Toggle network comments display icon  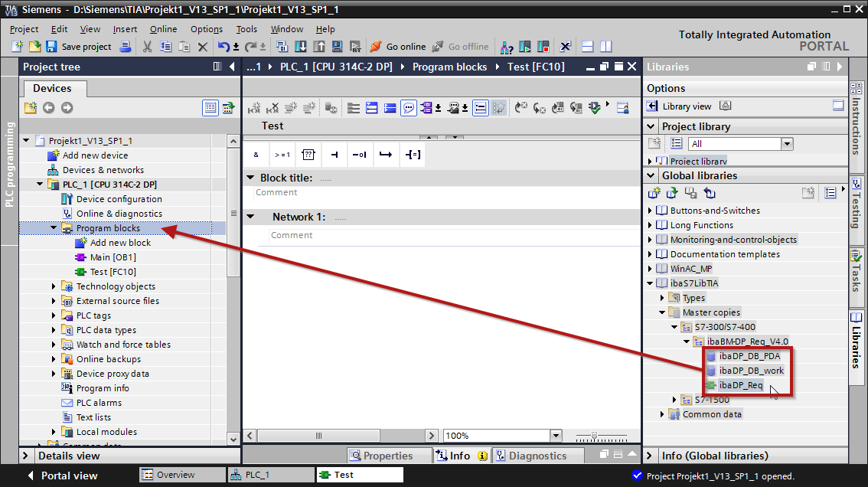point(409,108)
